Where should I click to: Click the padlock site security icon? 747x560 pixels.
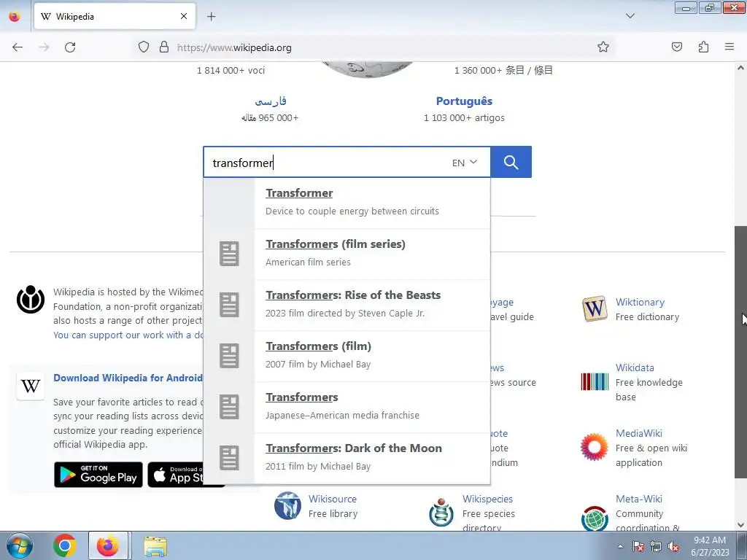(164, 47)
